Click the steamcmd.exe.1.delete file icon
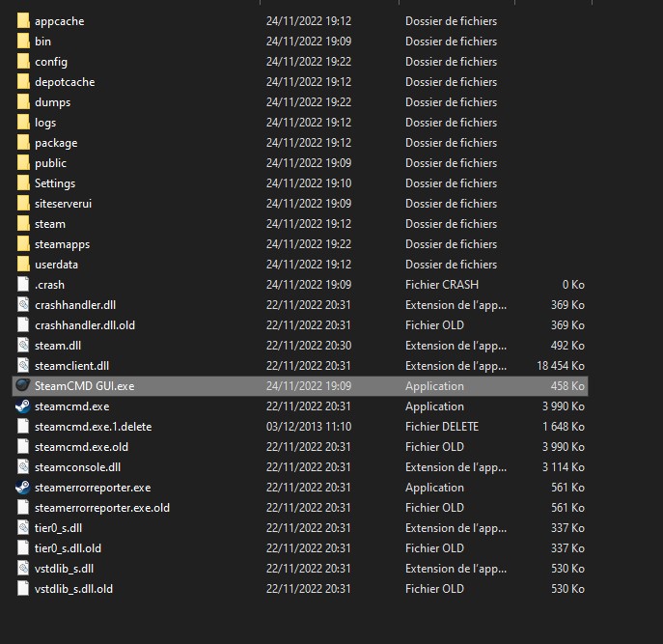The width and height of the screenshot is (663, 644). (23, 426)
